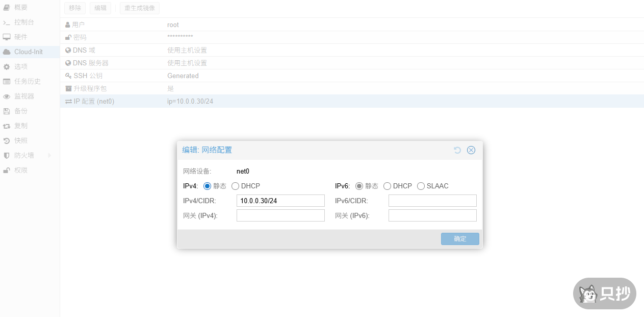Confirm with the 确定 button
Image resolution: width=644 pixels, height=317 pixels.
460,239
